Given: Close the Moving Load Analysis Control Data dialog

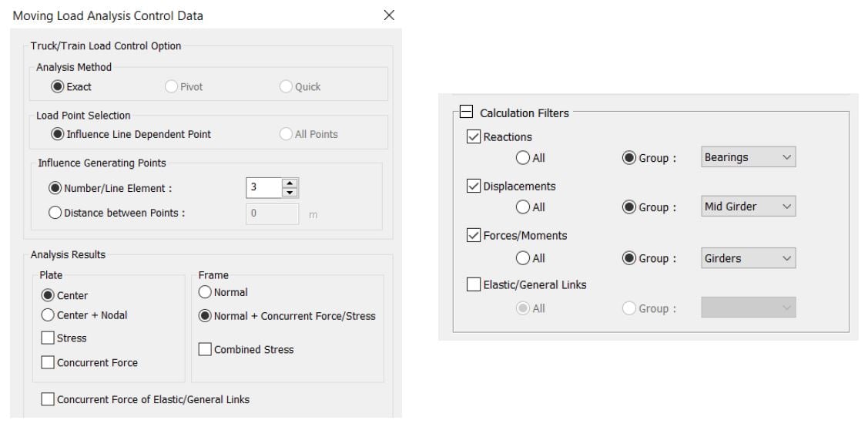Looking at the screenshot, I should [x=389, y=15].
